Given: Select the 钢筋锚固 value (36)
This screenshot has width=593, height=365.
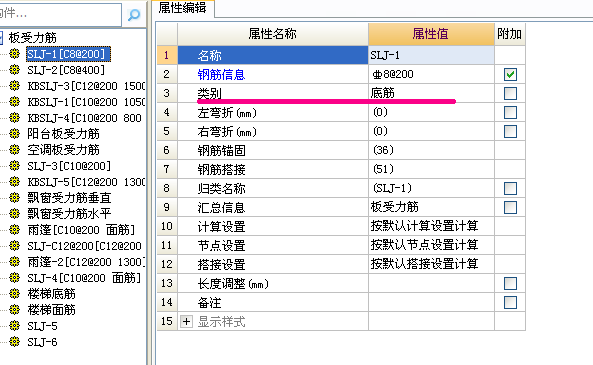Looking at the screenshot, I should click(x=431, y=150).
